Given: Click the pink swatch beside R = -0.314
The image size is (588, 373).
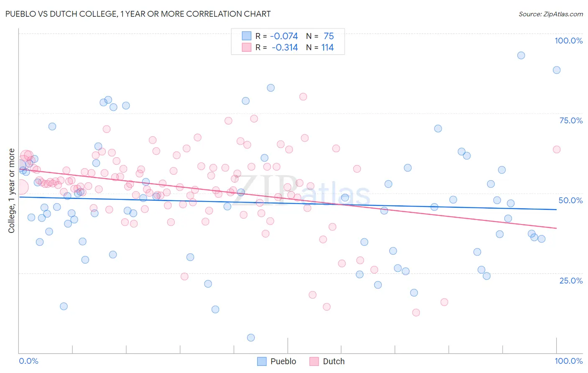Looking at the screenshot, I should (247, 47).
